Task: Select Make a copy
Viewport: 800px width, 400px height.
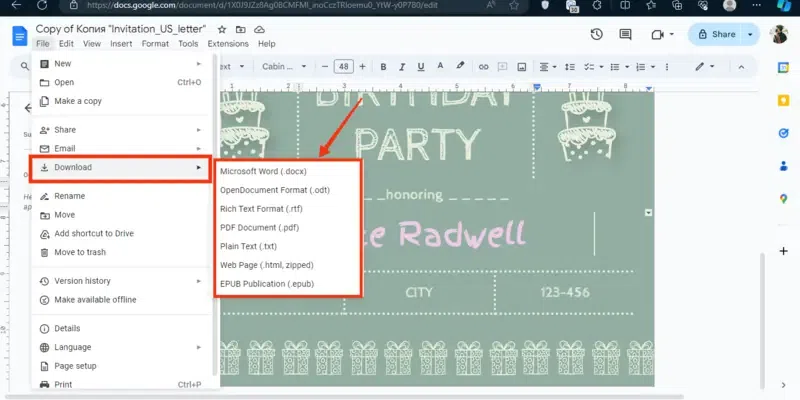Action: click(121, 101)
